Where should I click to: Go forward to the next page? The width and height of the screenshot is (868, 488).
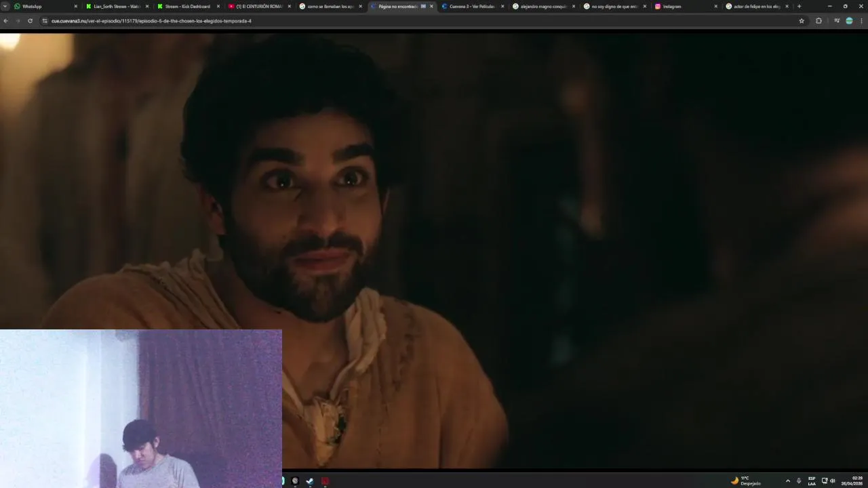point(18,21)
